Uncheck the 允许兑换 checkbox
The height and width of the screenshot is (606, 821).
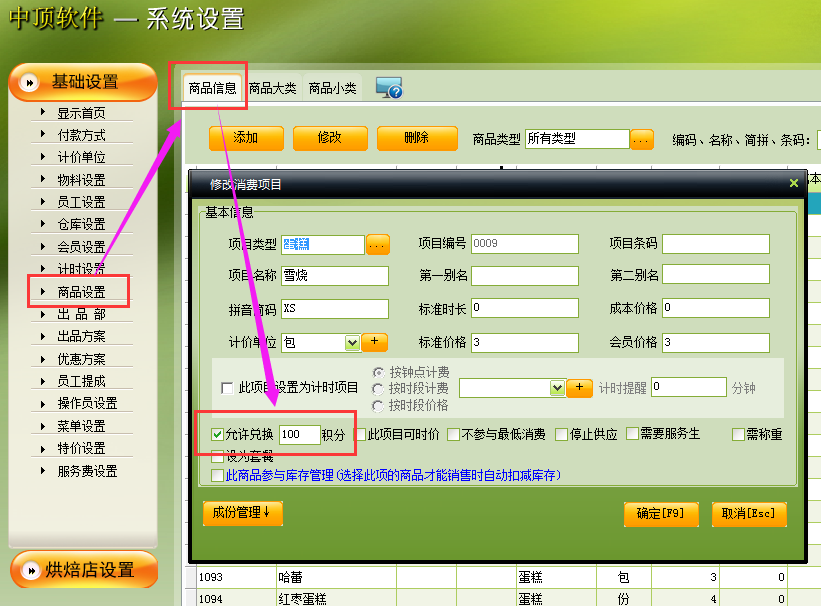click(218, 435)
